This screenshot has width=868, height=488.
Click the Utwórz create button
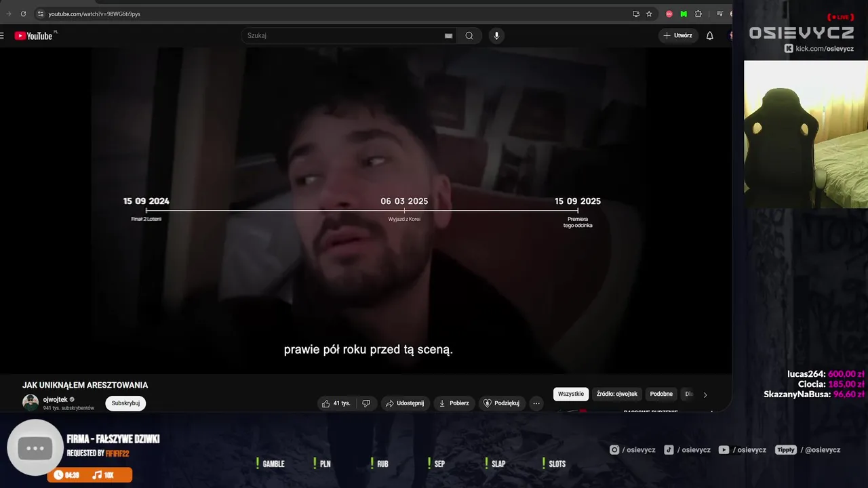pos(678,36)
